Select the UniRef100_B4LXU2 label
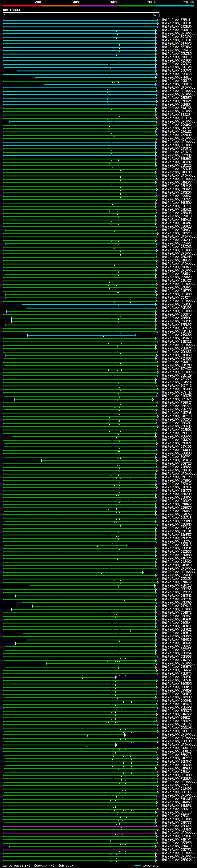This screenshot has height=868, width=197. [177, 162]
